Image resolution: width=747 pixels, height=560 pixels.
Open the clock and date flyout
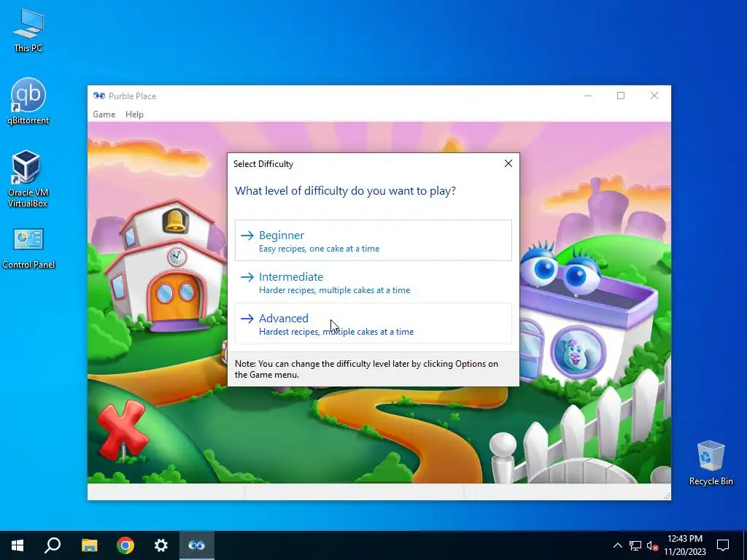(685, 545)
